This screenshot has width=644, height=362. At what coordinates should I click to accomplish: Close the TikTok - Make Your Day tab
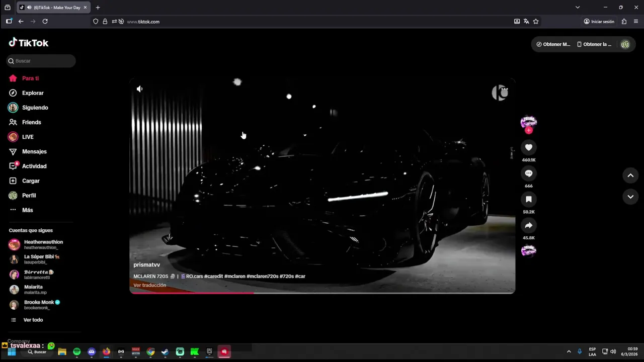coord(85,8)
